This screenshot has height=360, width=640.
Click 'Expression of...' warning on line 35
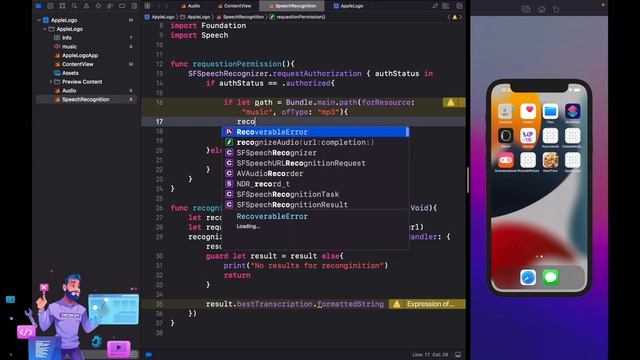pos(427,304)
